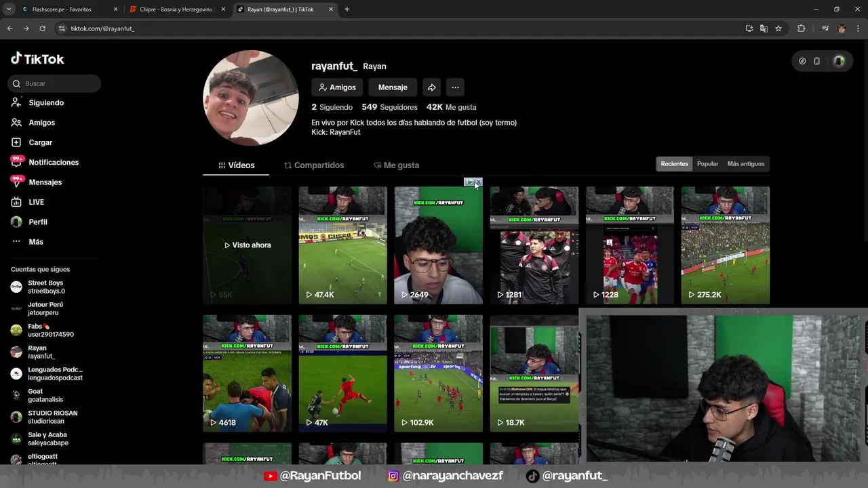Open the rayanfut_ profile picture
The image size is (868, 488).
click(x=251, y=98)
